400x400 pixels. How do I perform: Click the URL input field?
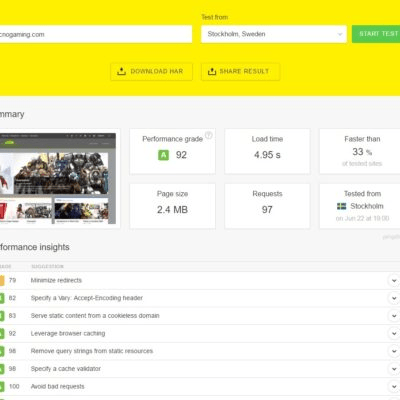[96, 34]
